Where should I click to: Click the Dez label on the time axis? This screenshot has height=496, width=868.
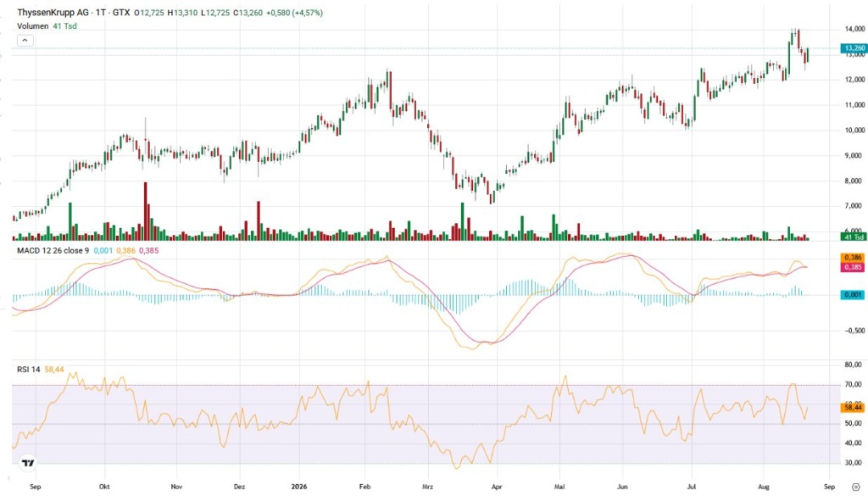pos(240,487)
